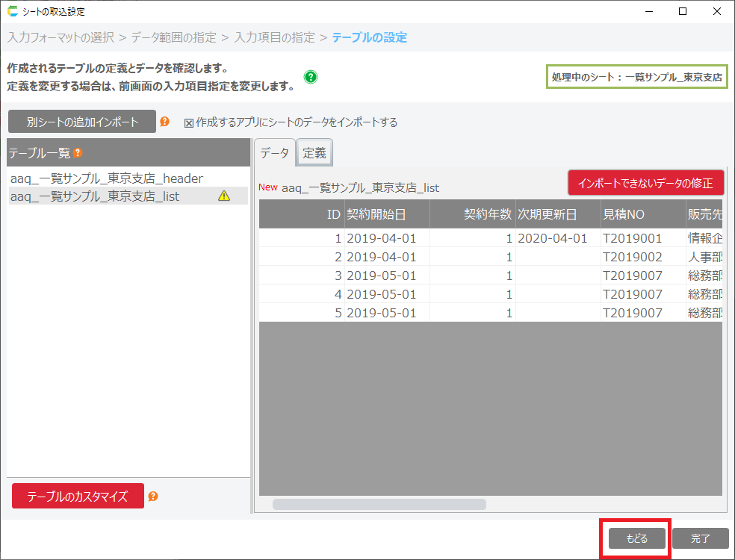The image size is (735, 560).
Task: Toggle the シートのデータをインポートする checkbox
Action: [x=189, y=122]
